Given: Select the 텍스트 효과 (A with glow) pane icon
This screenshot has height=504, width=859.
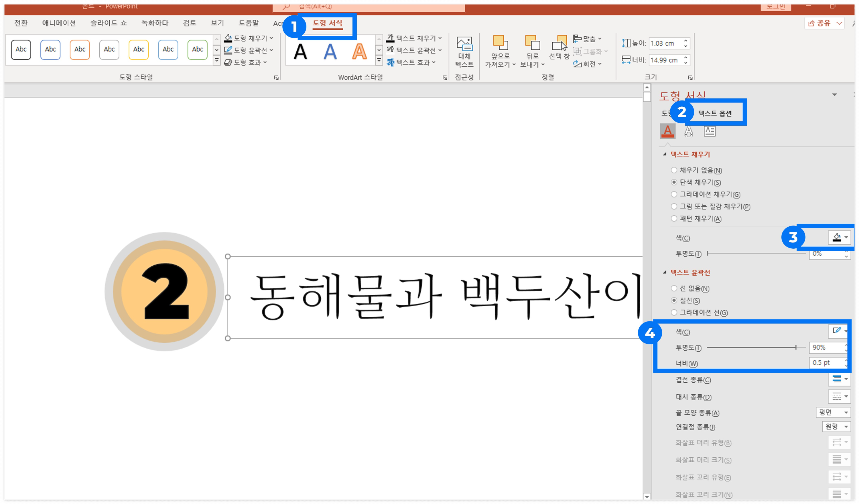Looking at the screenshot, I should (689, 131).
